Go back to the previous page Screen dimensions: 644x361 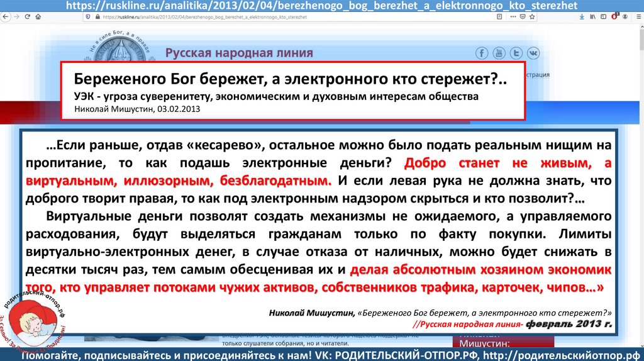[5, 17]
